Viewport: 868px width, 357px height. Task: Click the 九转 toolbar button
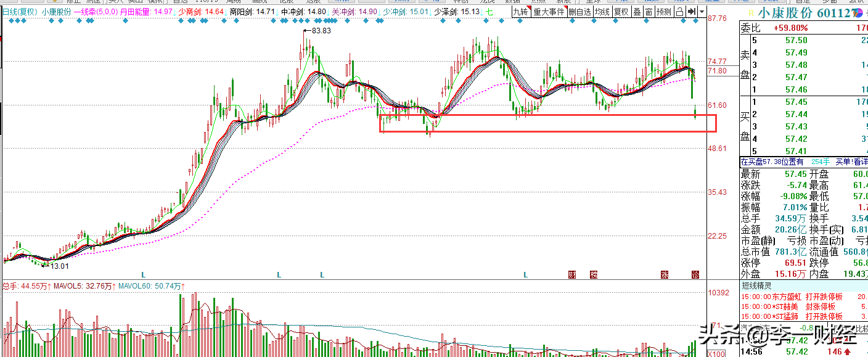pos(520,12)
